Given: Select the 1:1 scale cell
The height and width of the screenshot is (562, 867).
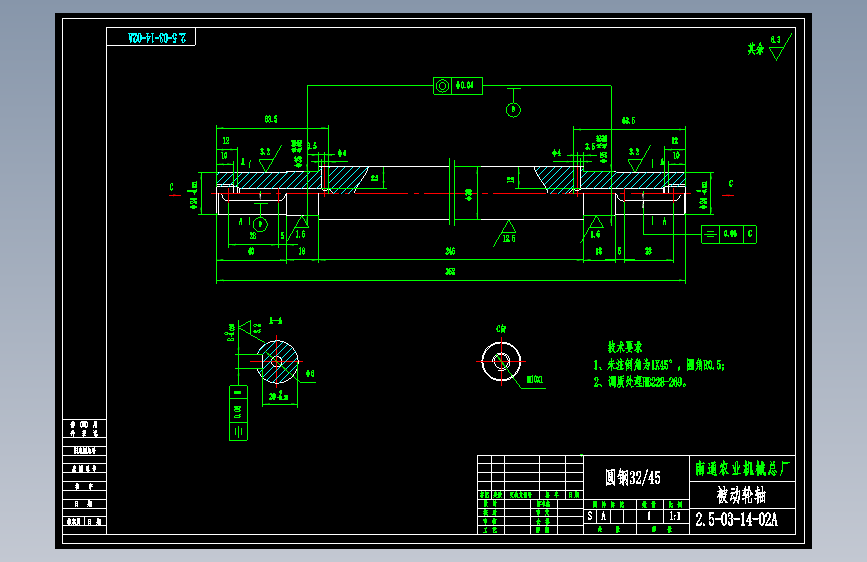Looking at the screenshot, I should pyautogui.click(x=676, y=516).
